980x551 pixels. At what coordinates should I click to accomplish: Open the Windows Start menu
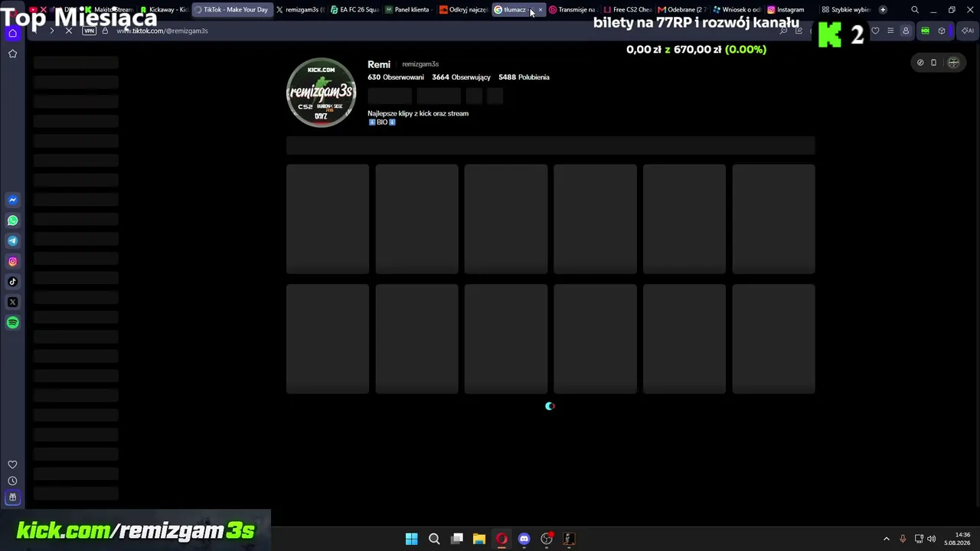point(411,539)
